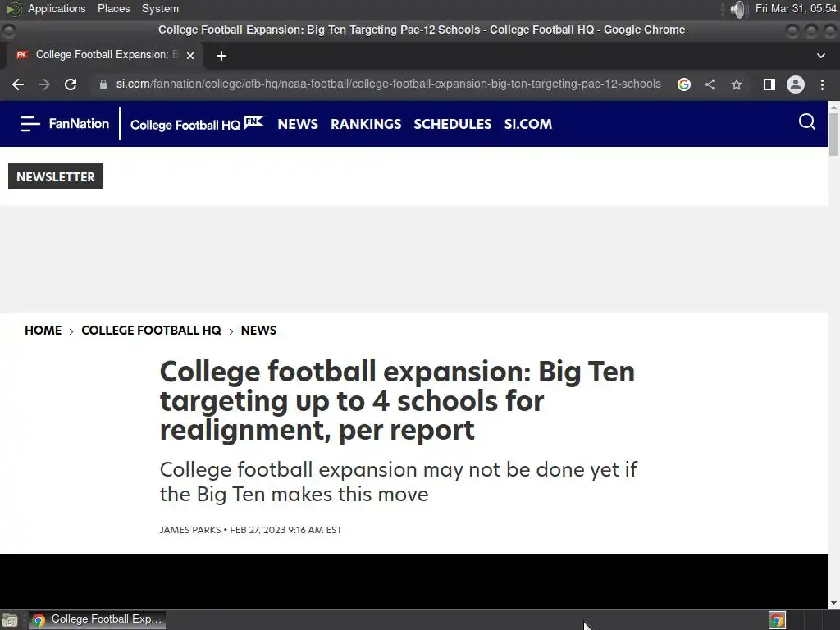The image size is (840, 630).
Task: Bookmark this page with the star
Action: pyautogui.click(x=737, y=84)
